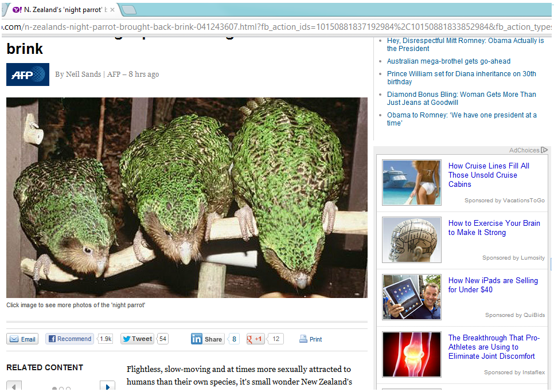Open the Diamond Bonus Bling headline link

(462, 98)
